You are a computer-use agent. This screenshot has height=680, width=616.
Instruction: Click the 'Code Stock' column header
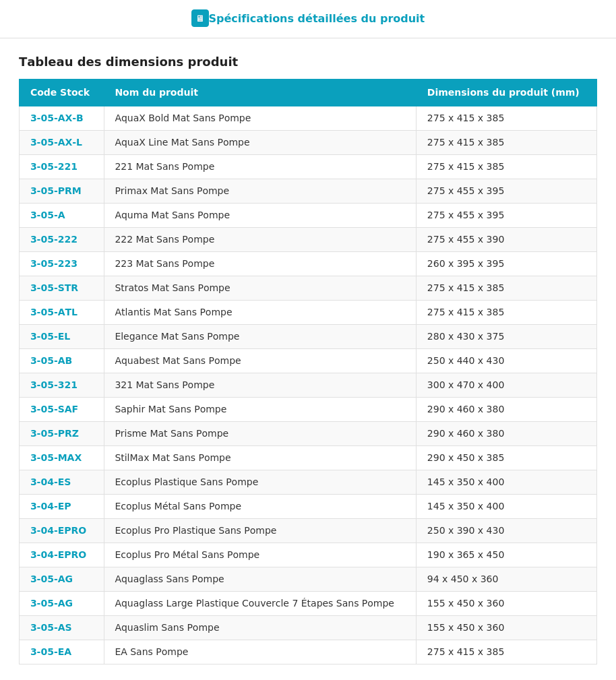pos(60,92)
